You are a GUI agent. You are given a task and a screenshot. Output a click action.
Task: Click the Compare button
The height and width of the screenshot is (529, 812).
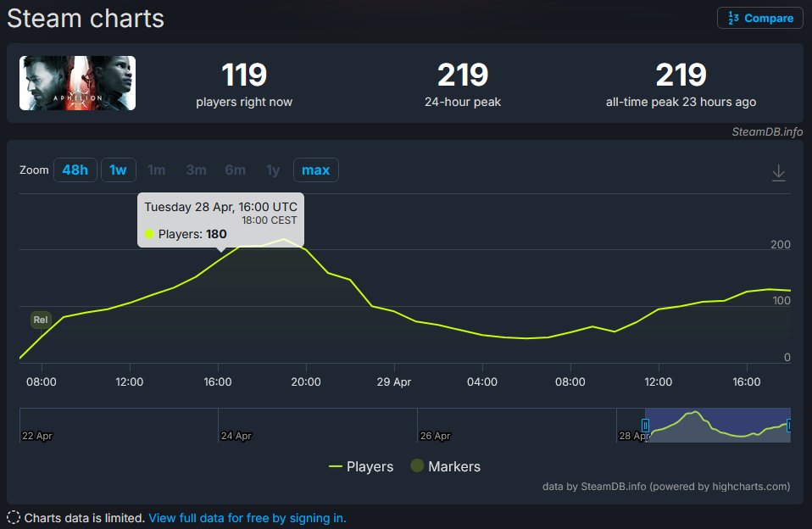(759, 18)
